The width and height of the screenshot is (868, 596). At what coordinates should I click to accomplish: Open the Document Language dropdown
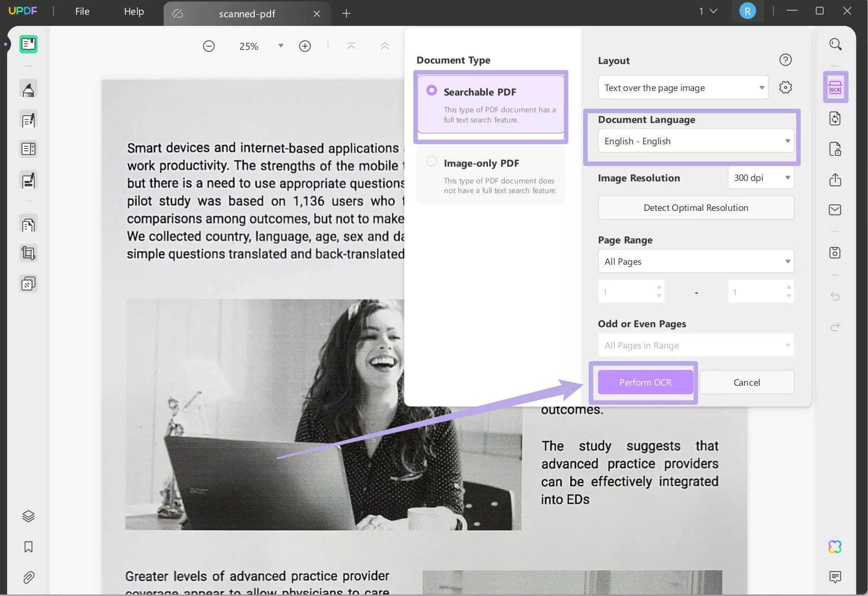click(696, 141)
